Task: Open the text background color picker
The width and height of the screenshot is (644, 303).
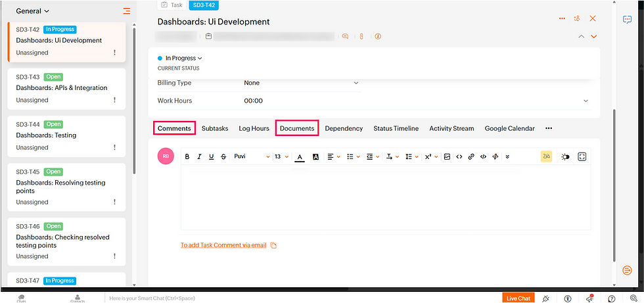Action: tap(316, 156)
